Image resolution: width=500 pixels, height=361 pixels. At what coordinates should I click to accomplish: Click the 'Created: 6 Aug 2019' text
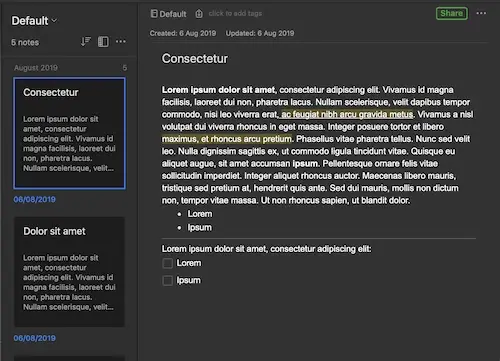[x=183, y=33]
